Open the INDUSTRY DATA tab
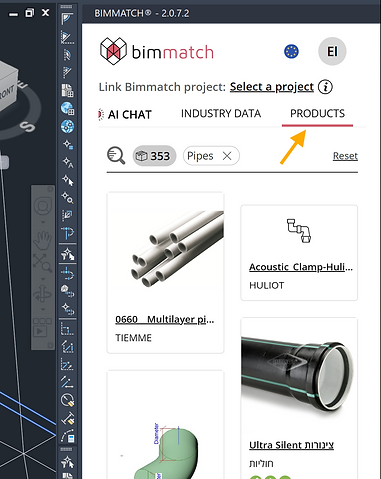Image resolution: width=381 pixels, height=479 pixels. tap(221, 113)
